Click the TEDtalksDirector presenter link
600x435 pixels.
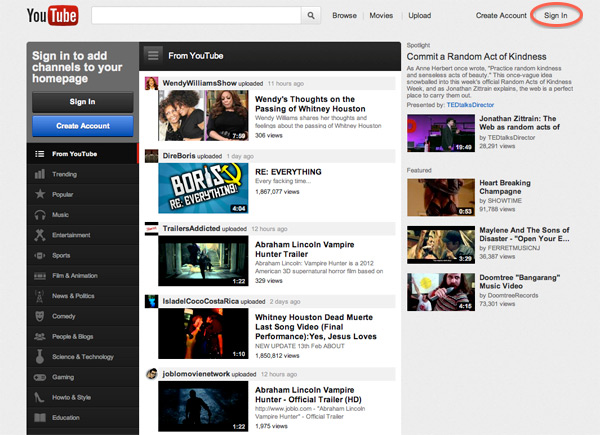coord(470,105)
